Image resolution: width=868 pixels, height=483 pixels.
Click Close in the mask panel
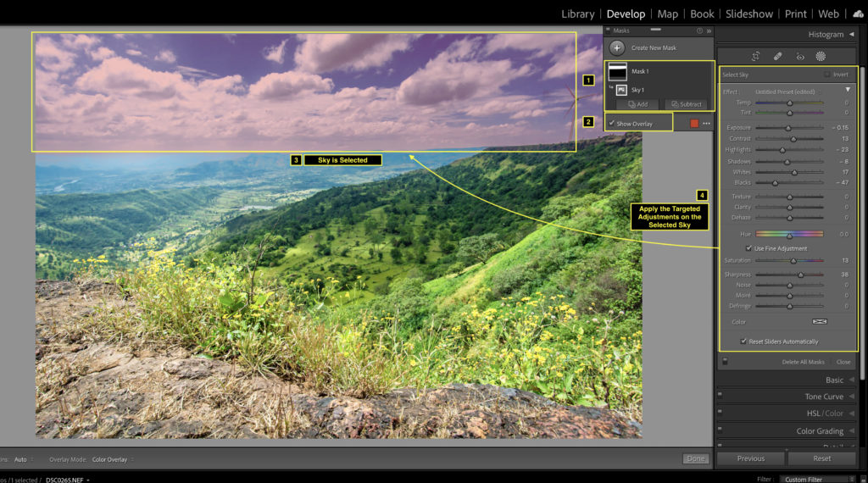pos(843,362)
